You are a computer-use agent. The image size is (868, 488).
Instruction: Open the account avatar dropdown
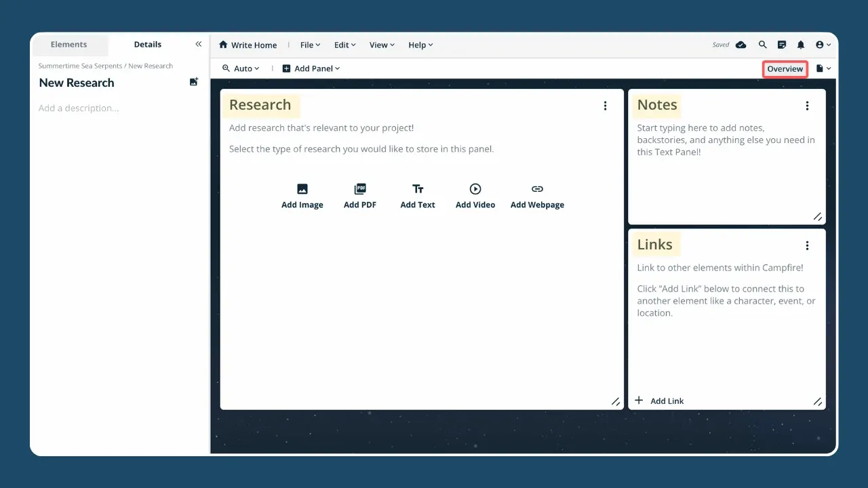(822, 44)
